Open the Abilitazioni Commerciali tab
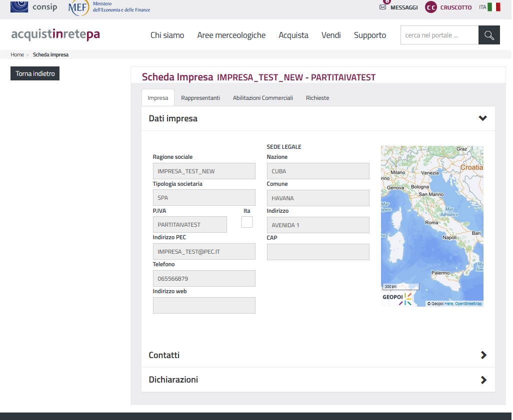Viewport: 513px width, 420px height. click(263, 98)
